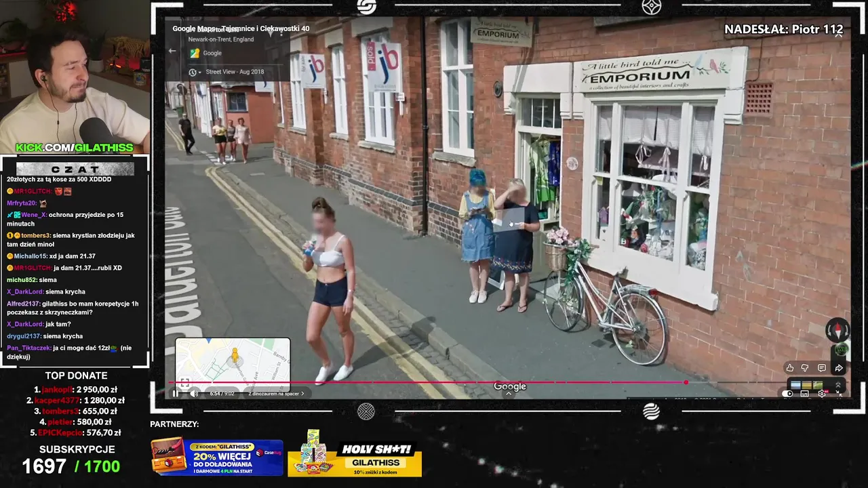
Task: Toggle the autoplay switch
Action: click(788, 394)
